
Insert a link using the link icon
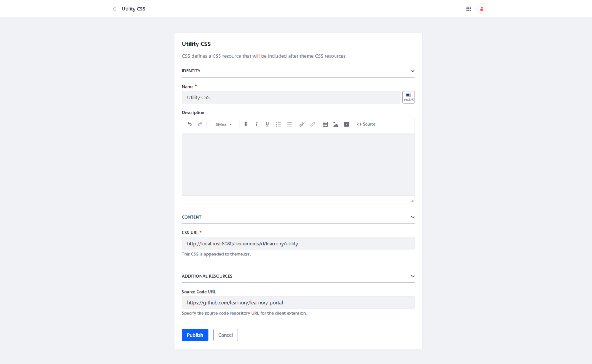pyautogui.click(x=302, y=124)
